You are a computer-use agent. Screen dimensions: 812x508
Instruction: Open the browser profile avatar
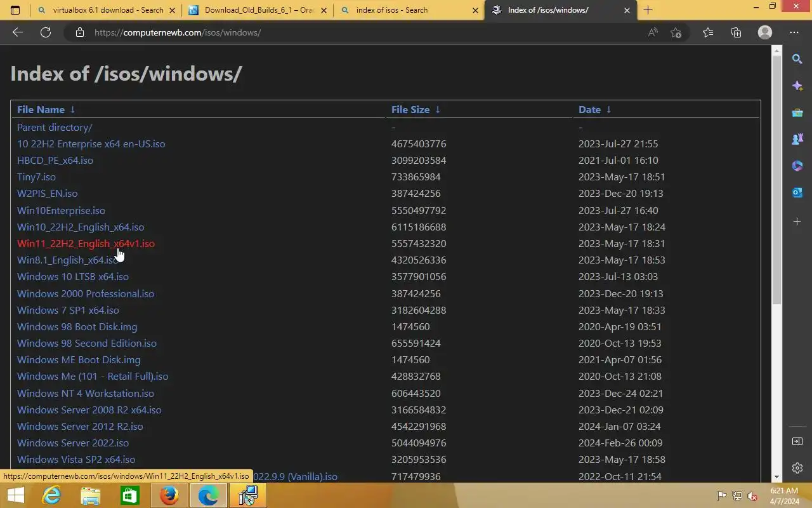pyautogui.click(x=765, y=32)
